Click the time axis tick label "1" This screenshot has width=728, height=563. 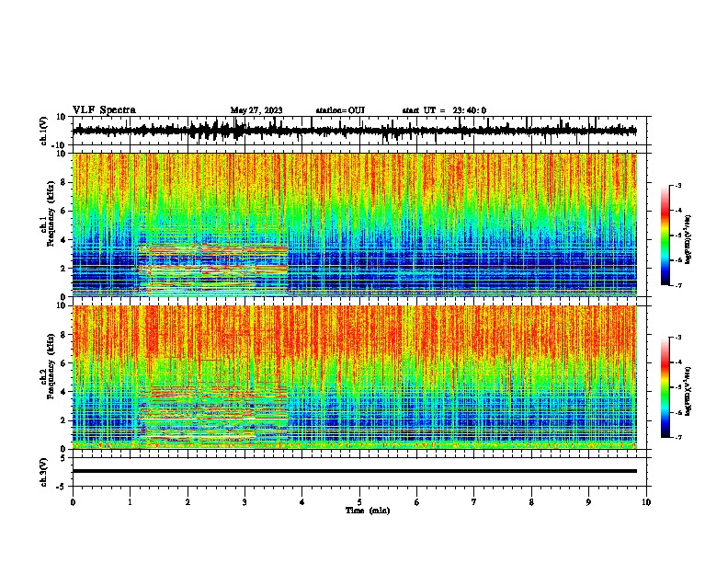click(130, 502)
